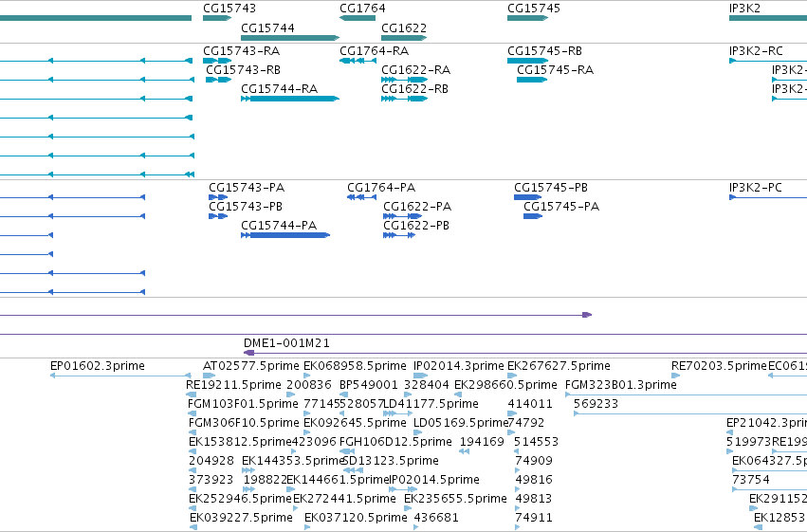Click the 373923 feature label
The width and height of the screenshot is (807, 532).
click(x=211, y=480)
